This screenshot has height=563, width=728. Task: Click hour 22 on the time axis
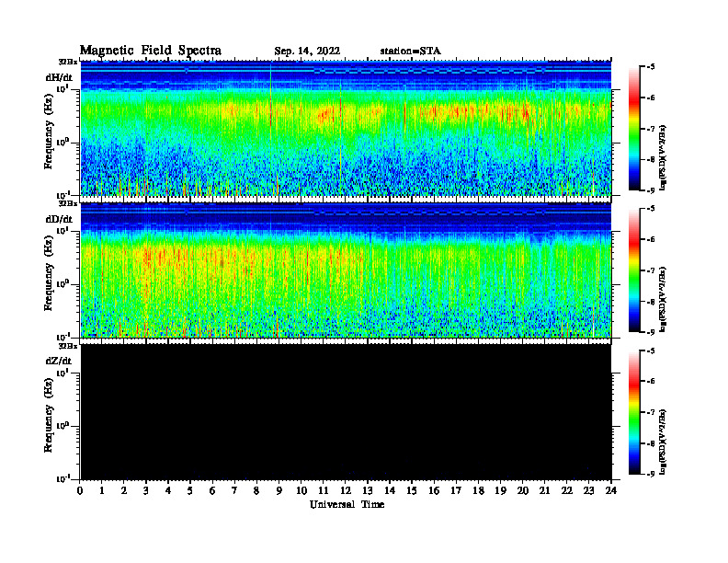[567, 491]
